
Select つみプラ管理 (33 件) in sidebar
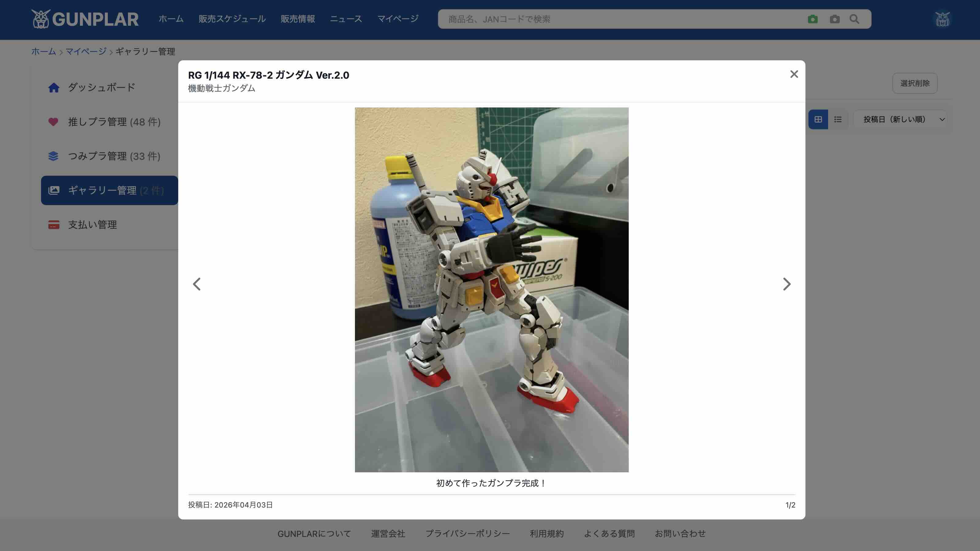coord(110,156)
